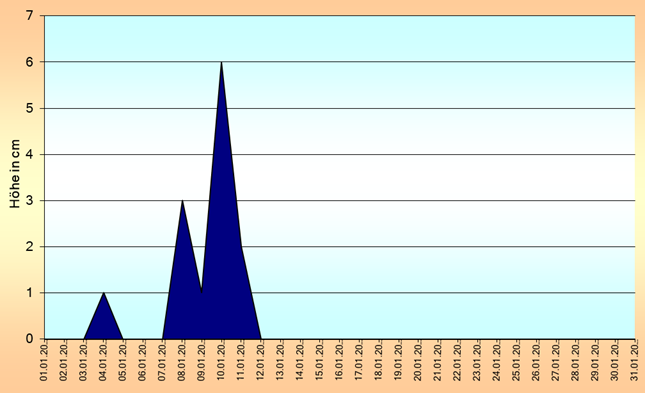Select the y-axis label 1
Image resolution: width=645 pixels, height=393 pixels.
(29, 293)
